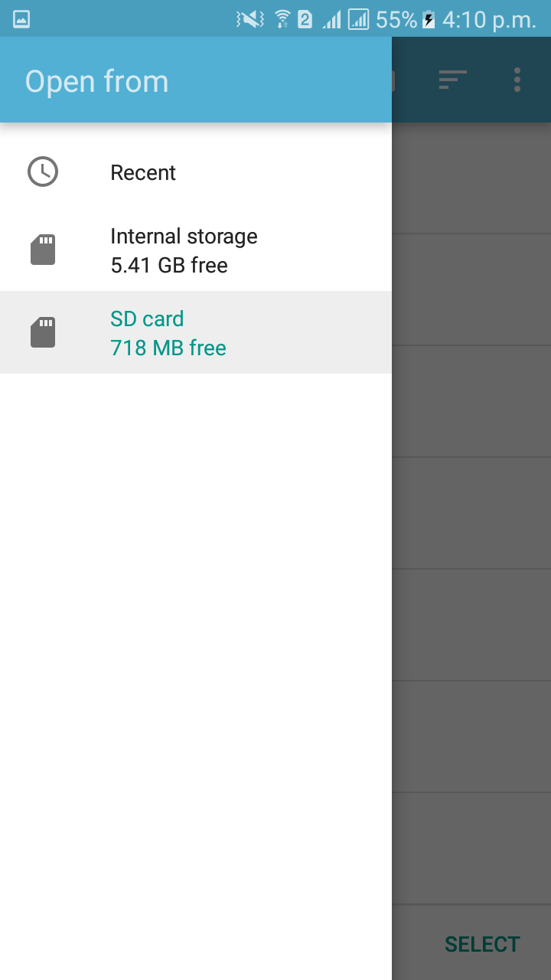Tap the Open from title bar
The height and width of the screenshot is (980, 551).
[96, 80]
